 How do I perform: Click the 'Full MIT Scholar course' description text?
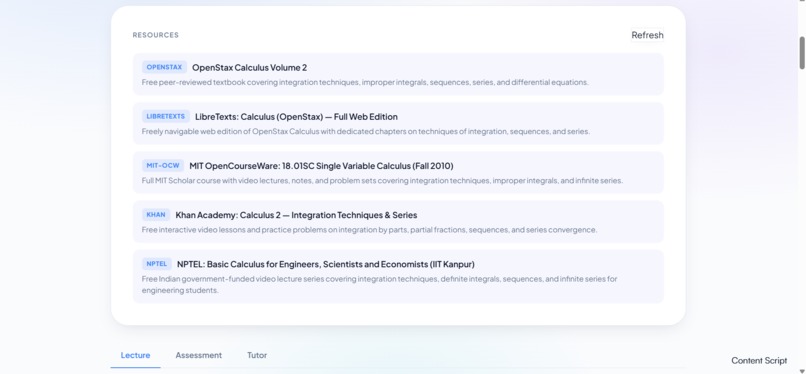(382, 181)
